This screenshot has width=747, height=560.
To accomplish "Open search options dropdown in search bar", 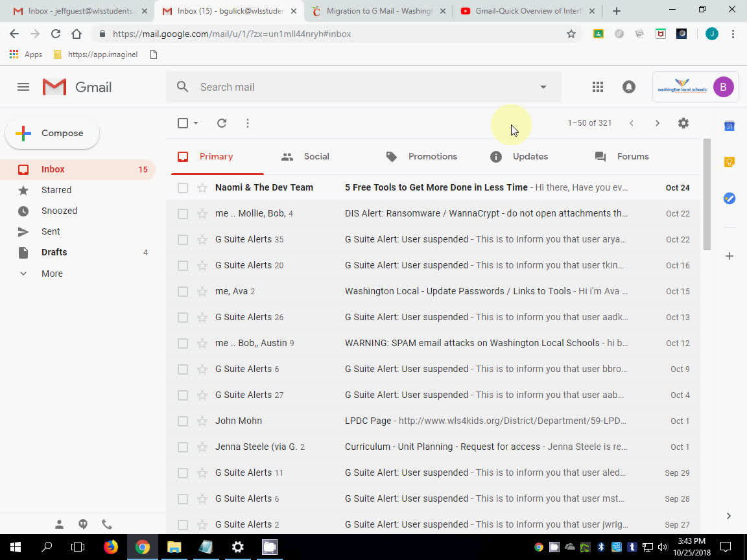I will [543, 86].
